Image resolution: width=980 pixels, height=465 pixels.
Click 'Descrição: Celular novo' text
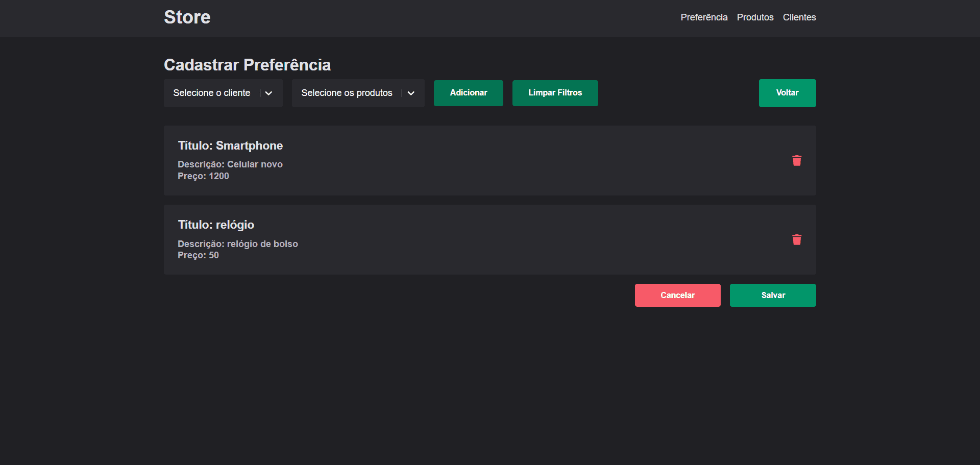[230, 164]
